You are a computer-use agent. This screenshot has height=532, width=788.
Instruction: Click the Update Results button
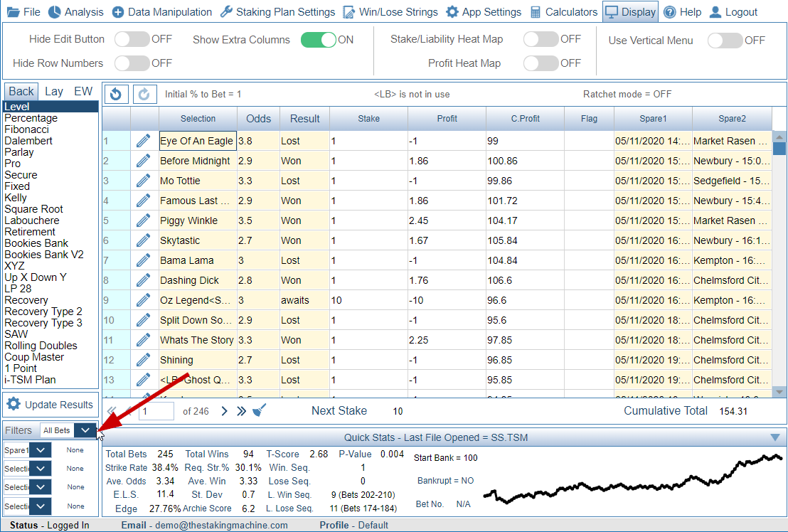point(50,405)
